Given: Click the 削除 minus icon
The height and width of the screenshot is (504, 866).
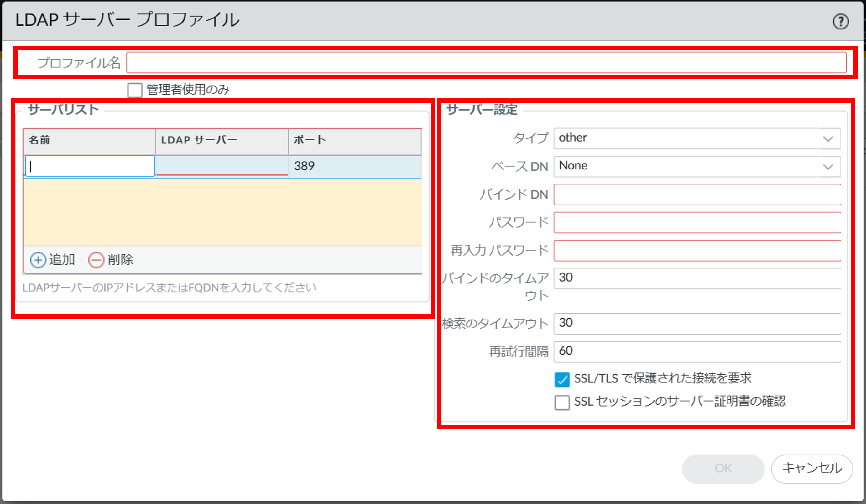Looking at the screenshot, I should tap(96, 260).
